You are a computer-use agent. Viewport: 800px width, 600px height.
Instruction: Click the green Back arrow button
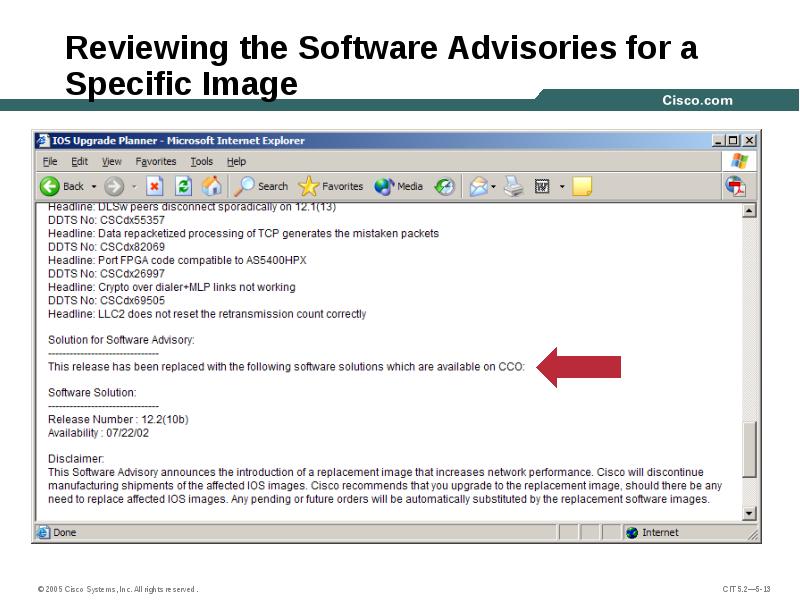click(x=50, y=186)
